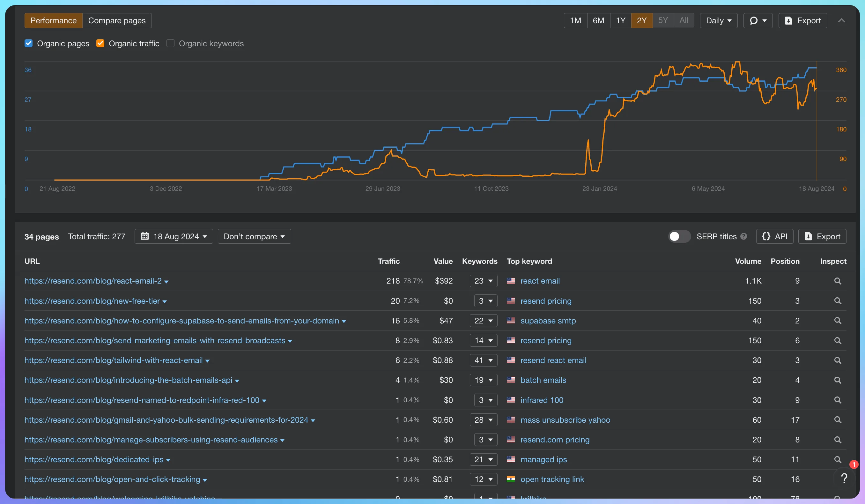Screen dimensions: 865x504
Task: Open URL menu arrow for dedicated-ips
Action: 168,460
